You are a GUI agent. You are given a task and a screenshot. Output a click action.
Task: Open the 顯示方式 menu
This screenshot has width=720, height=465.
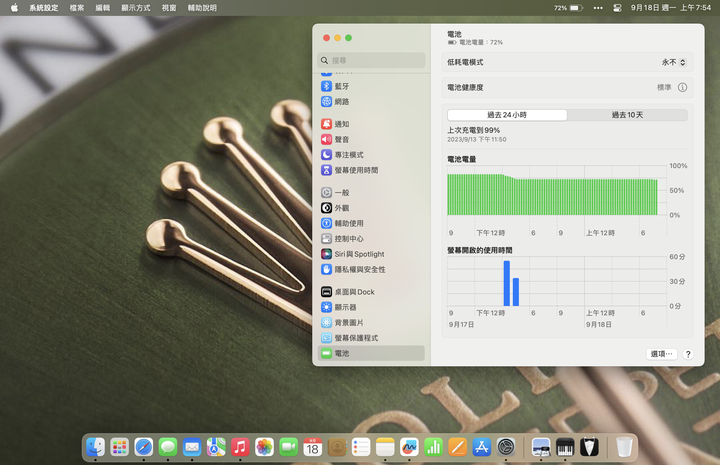[x=135, y=8]
